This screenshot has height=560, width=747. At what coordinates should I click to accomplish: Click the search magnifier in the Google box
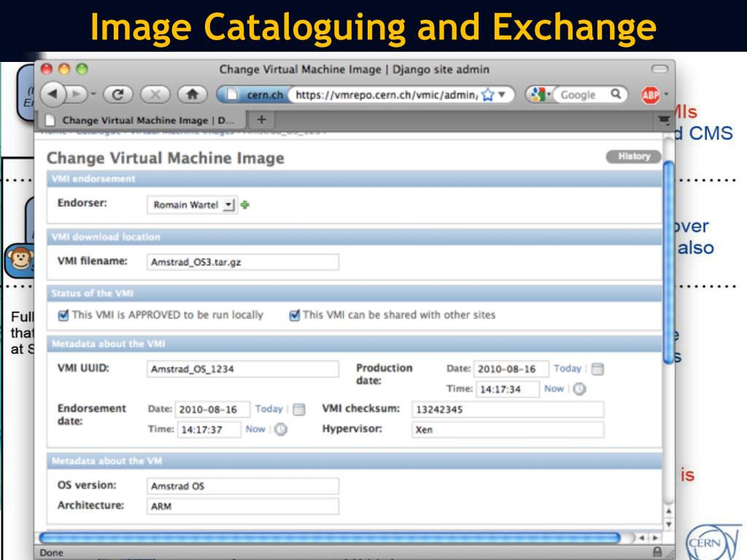(616, 94)
